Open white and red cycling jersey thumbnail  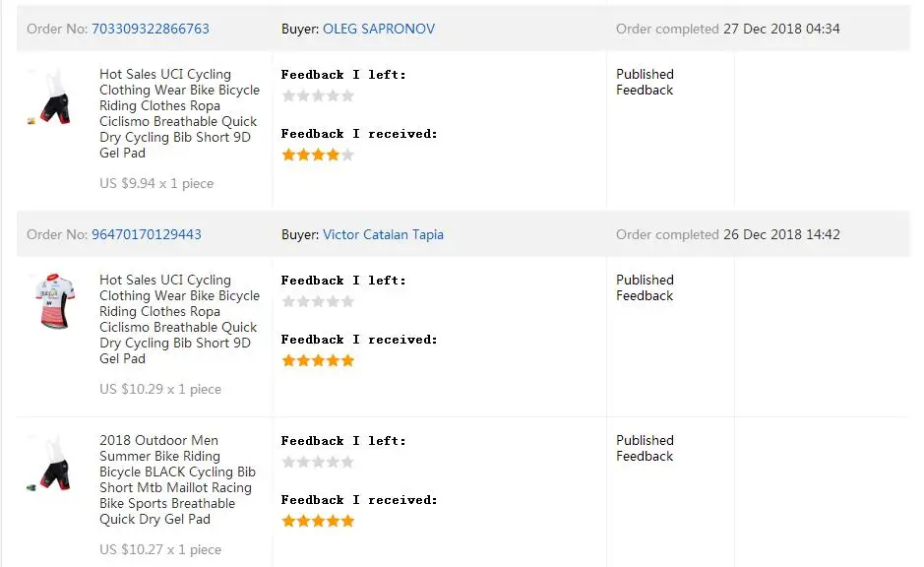[54, 301]
